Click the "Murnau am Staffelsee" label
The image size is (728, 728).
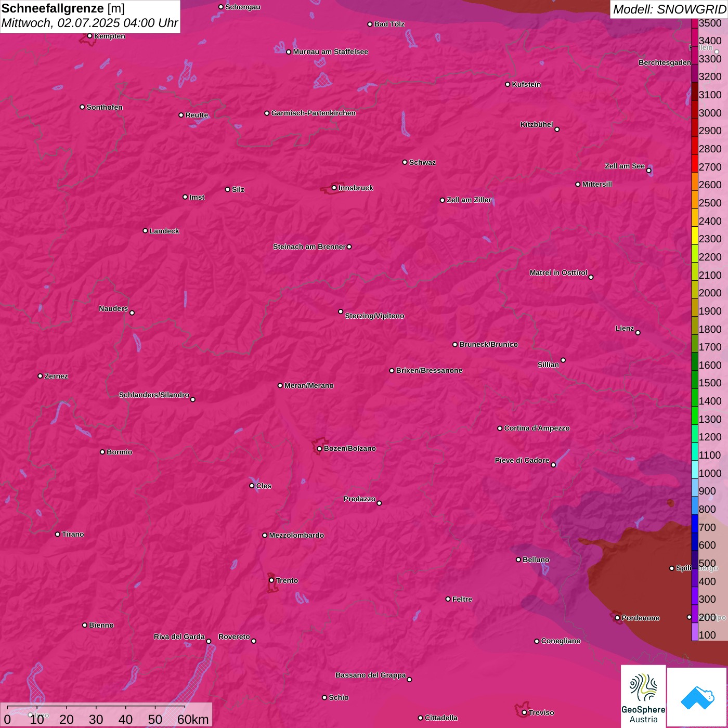330,51
